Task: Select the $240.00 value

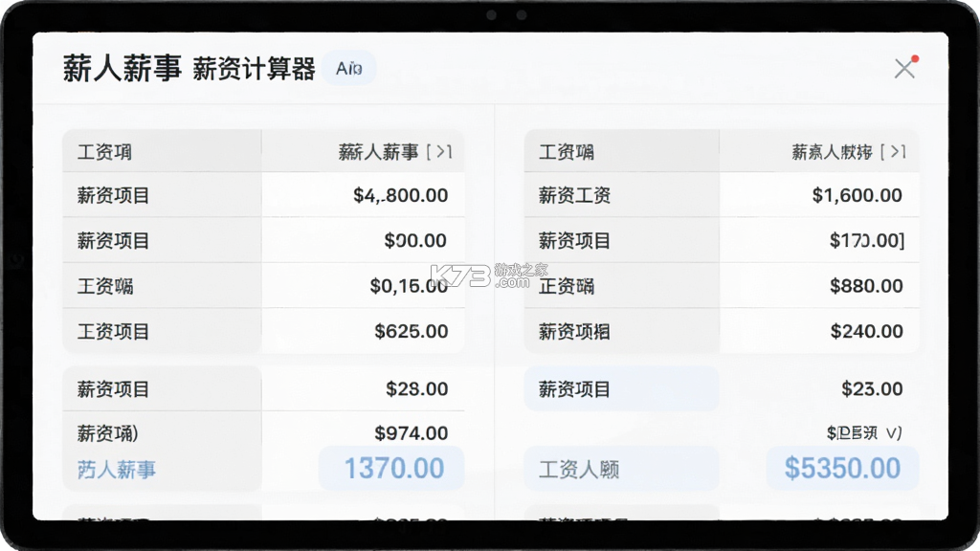Action: tap(866, 331)
